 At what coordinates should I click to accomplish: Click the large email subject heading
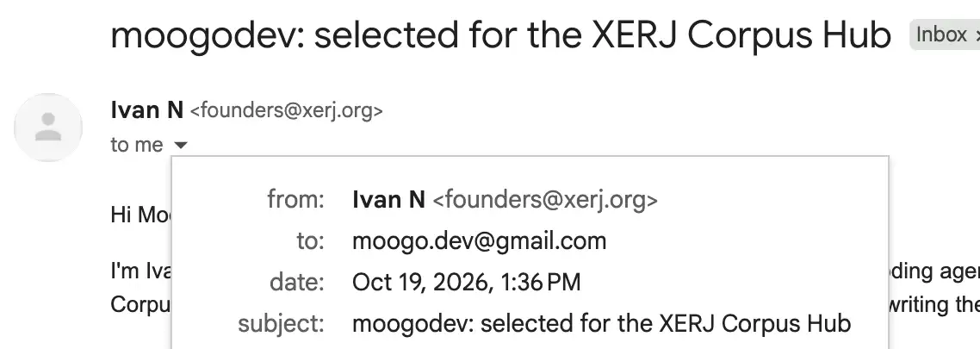tap(500, 35)
